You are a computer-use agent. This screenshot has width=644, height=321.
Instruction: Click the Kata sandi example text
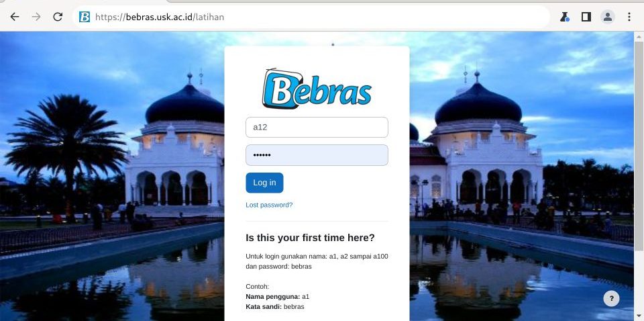point(275,307)
